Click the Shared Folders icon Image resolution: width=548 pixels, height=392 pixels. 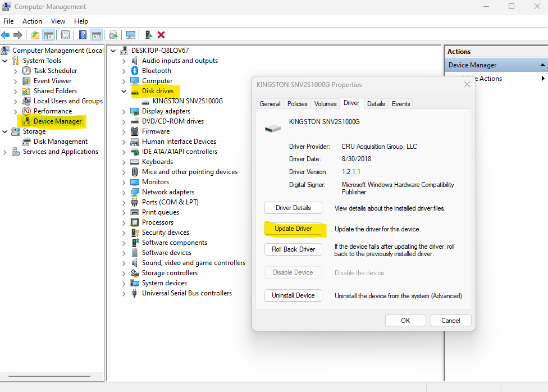point(26,91)
